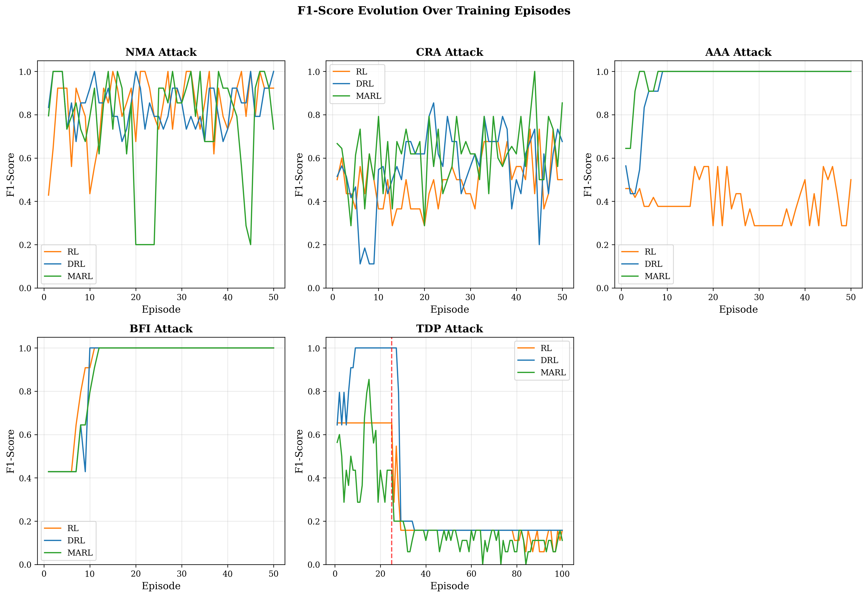Click the 'CRA Attack' subplot title
868x597 pixels.
[449, 52]
